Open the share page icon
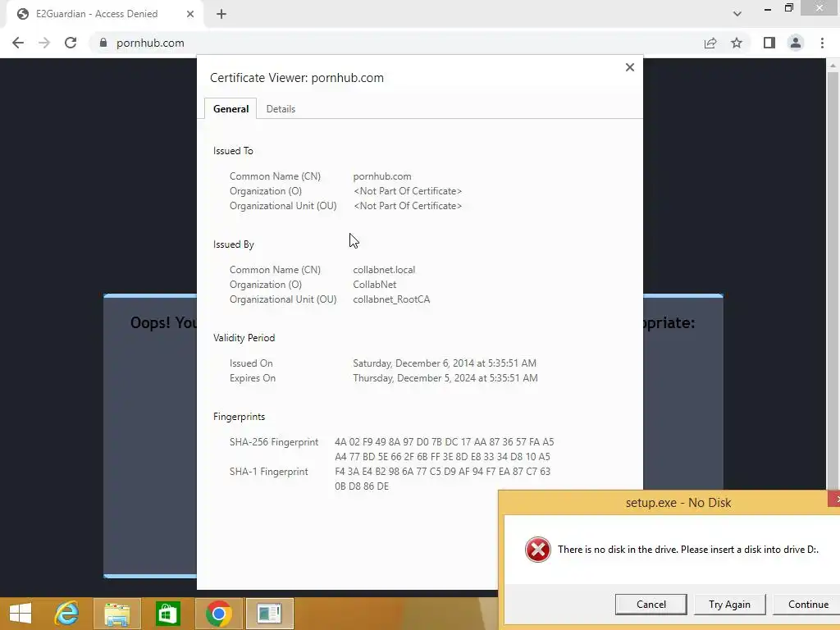 pos(710,43)
